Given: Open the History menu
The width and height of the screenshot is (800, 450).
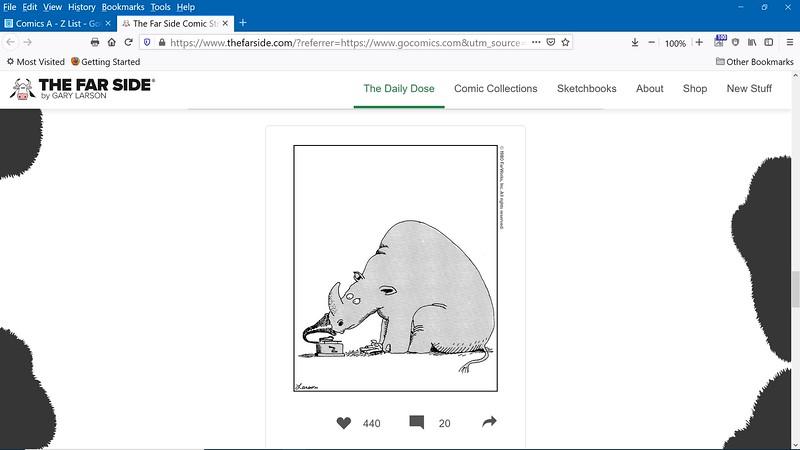Looking at the screenshot, I should point(82,7).
